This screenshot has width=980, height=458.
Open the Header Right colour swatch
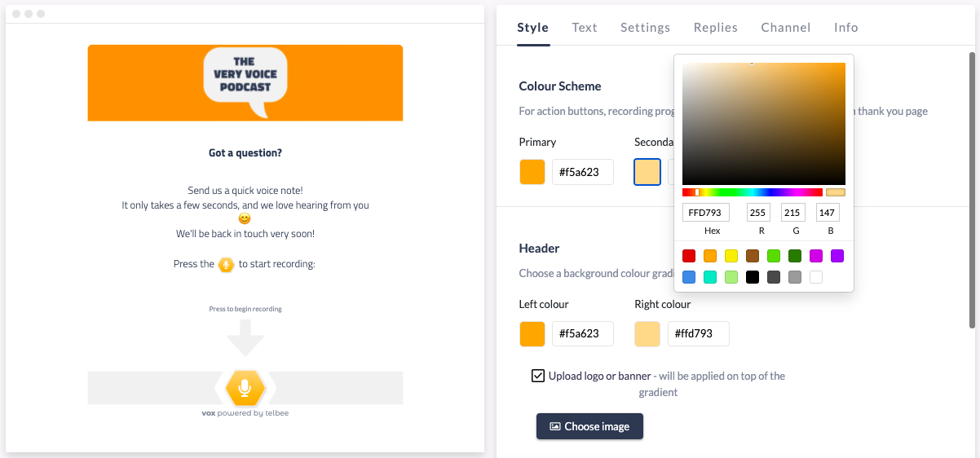(647, 334)
